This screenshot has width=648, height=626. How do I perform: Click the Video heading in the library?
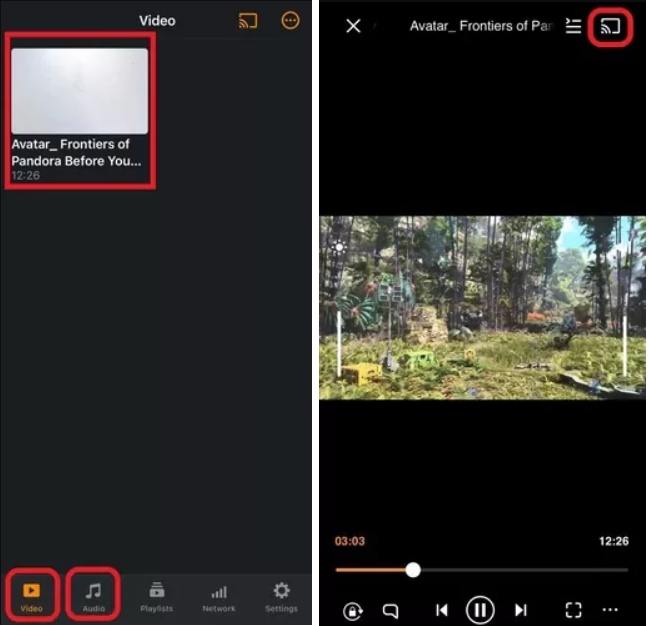(x=157, y=21)
